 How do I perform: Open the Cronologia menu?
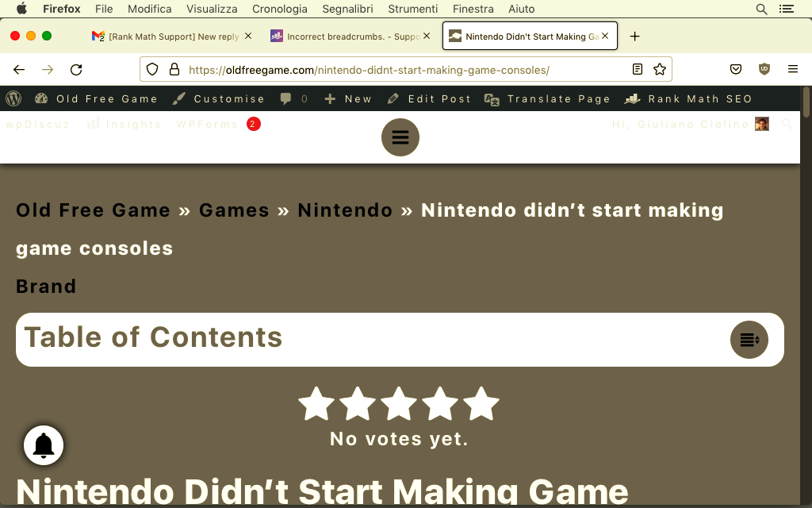coord(280,9)
